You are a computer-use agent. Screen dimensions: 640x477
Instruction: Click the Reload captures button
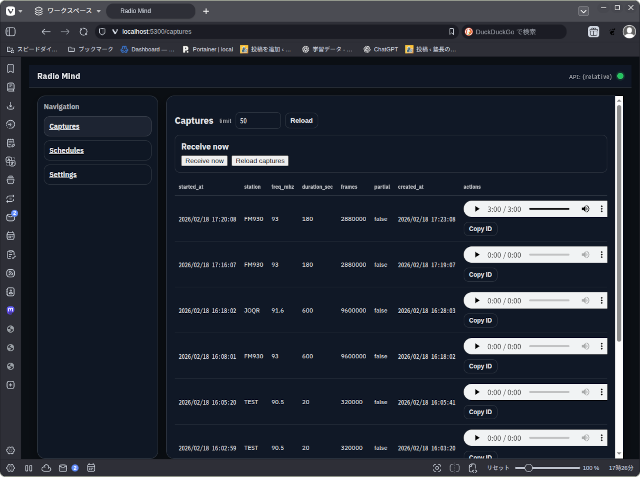(260, 161)
